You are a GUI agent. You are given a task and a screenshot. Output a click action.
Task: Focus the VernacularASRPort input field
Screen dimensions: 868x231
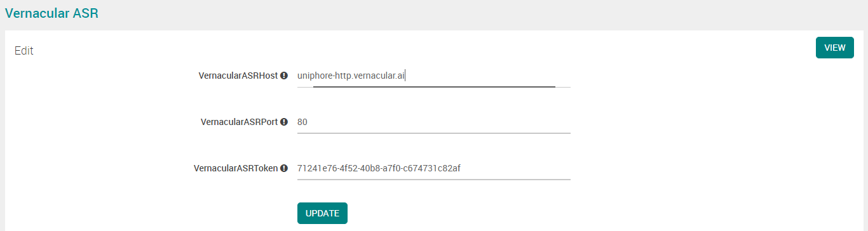click(434, 122)
